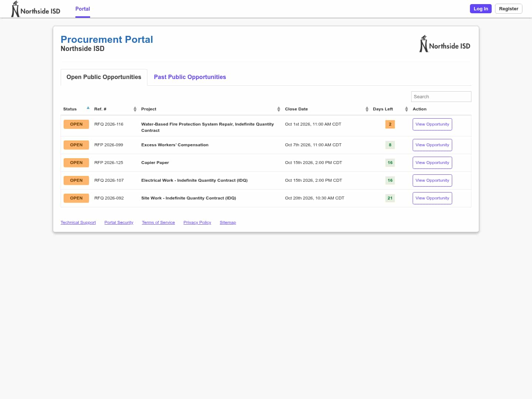Sort table by the Status column arrow
This screenshot has width=532, height=399.
pos(88,108)
